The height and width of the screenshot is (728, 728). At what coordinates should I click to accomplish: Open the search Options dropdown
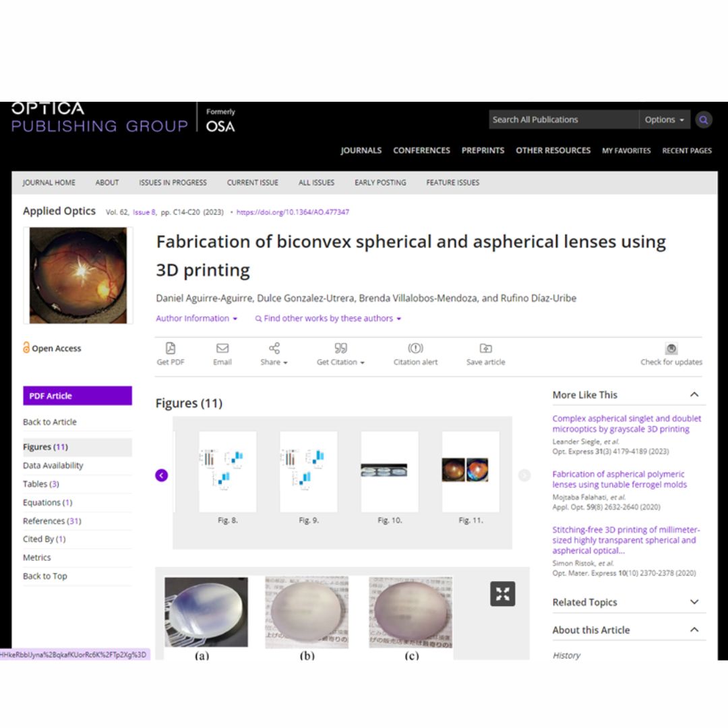point(664,120)
